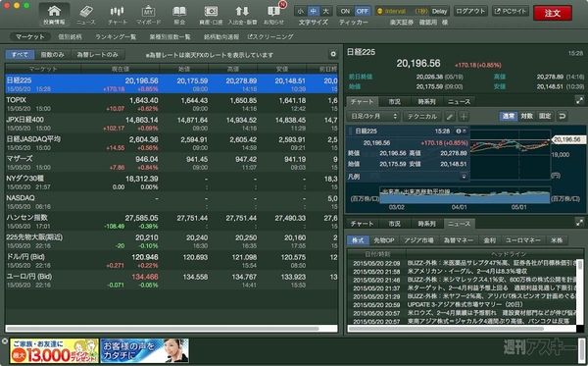
Task: Select the ドル/円 (Bid) row
Action: 171,261
